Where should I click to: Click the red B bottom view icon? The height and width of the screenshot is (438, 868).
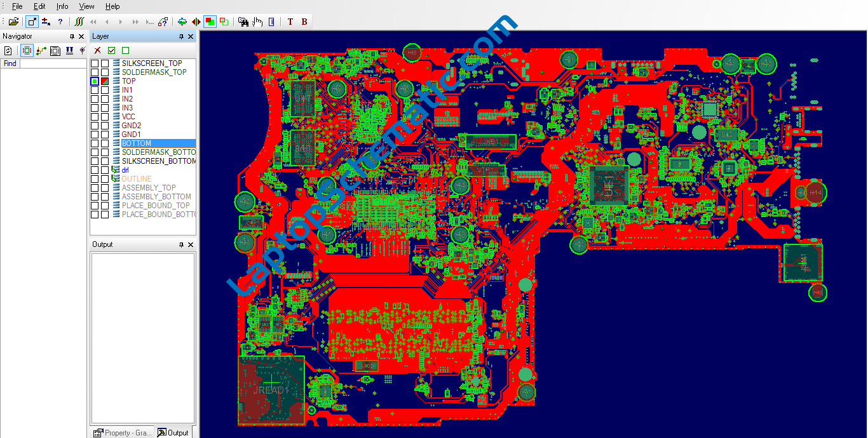tap(304, 22)
